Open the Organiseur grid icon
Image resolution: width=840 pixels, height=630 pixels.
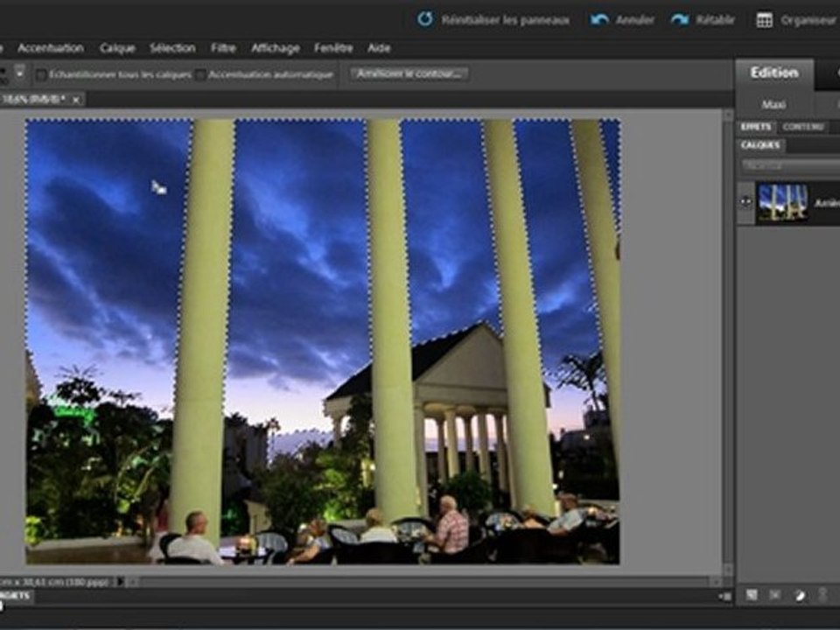click(x=764, y=20)
